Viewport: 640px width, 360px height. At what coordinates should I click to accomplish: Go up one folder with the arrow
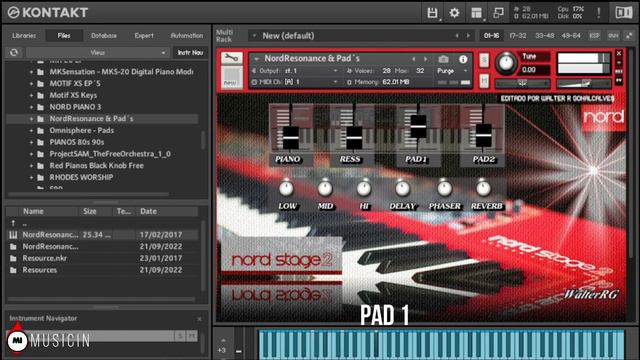(x=13, y=223)
